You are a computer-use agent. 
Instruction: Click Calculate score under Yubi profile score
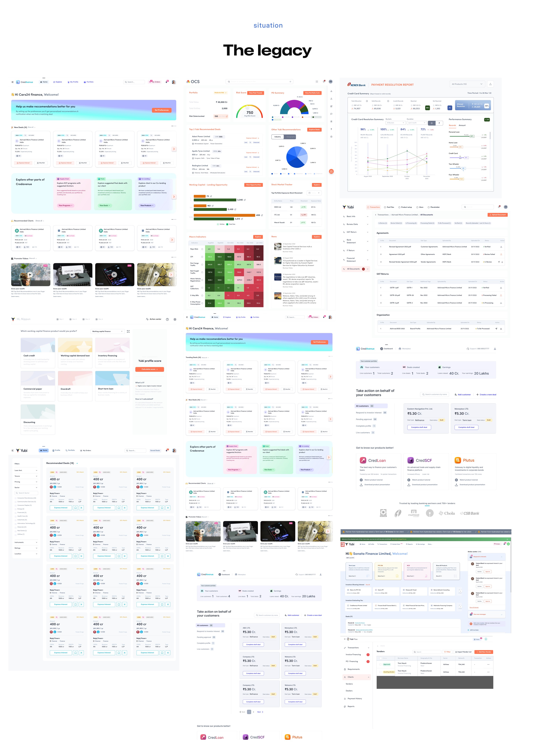(150, 369)
